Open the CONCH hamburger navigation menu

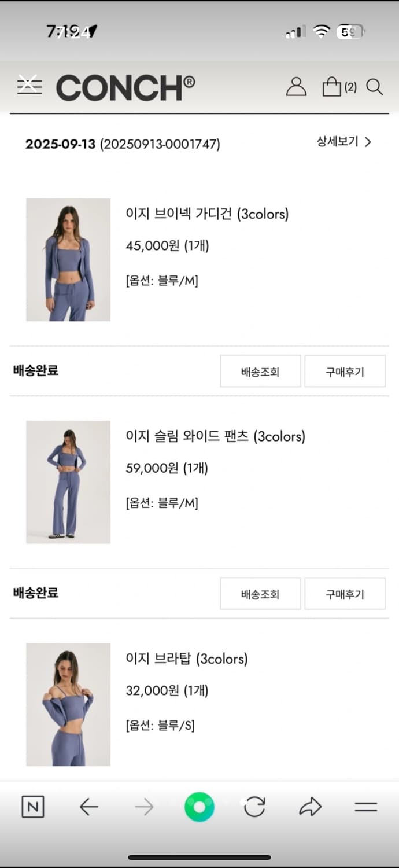pos(29,86)
